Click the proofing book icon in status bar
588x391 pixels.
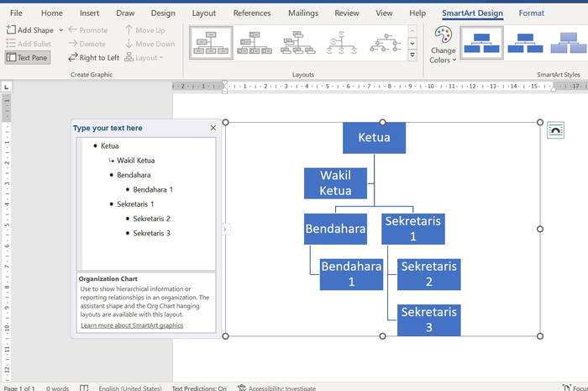(84, 388)
